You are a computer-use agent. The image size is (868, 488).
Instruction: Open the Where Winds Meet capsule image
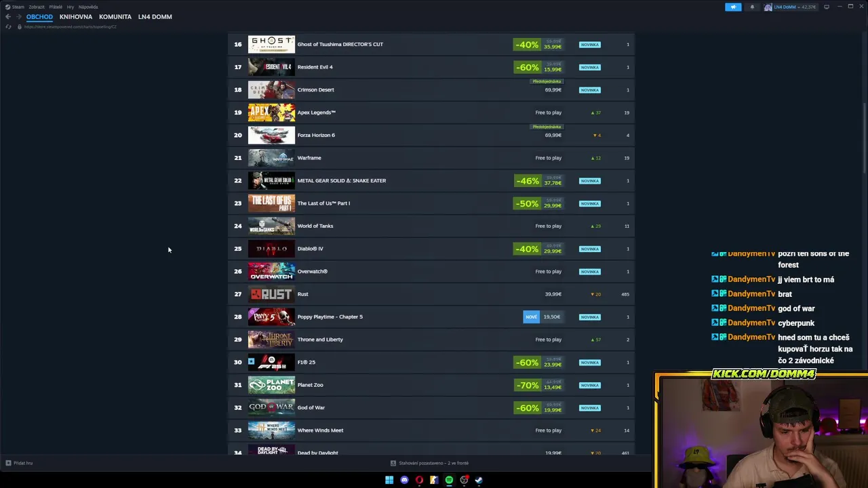271,430
